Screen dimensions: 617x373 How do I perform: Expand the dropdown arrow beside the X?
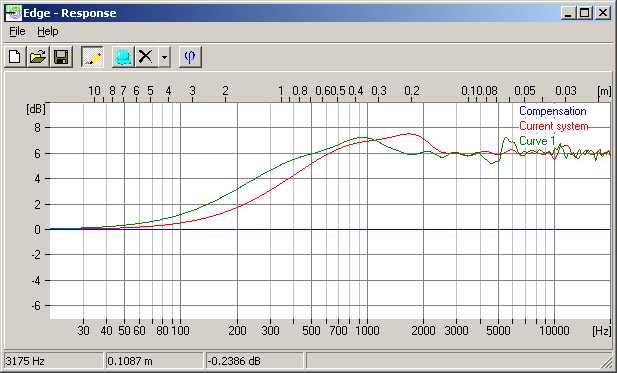(164, 57)
